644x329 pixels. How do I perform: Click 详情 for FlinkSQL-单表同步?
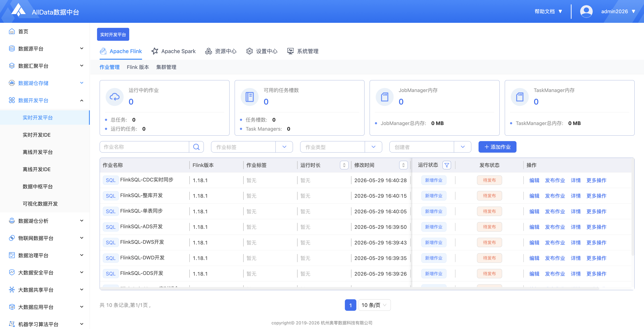point(575,211)
